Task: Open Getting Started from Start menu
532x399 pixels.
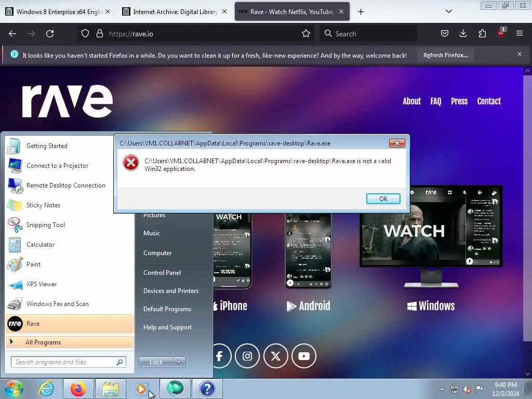Action: click(70, 146)
